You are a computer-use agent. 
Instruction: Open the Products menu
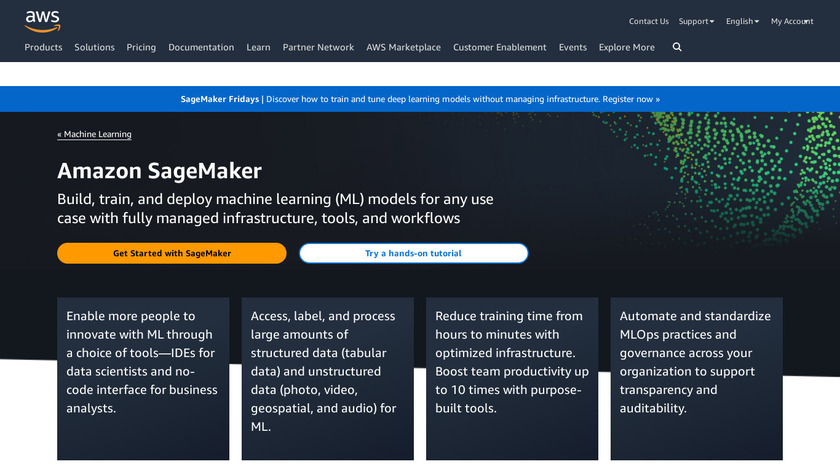tap(43, 47)
